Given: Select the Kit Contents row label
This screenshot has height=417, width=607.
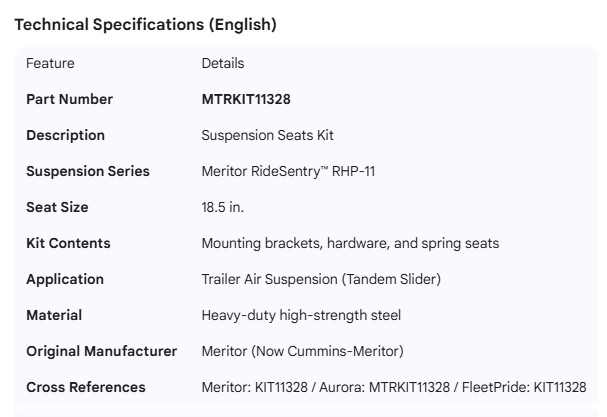Looking at the screenshot, I should tap(68, 243).
